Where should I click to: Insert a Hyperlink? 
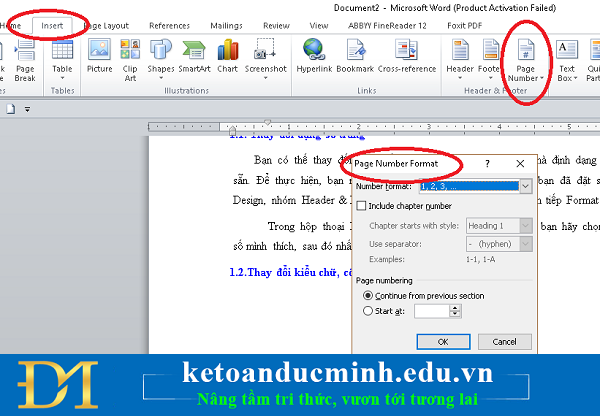coord(314,56)
